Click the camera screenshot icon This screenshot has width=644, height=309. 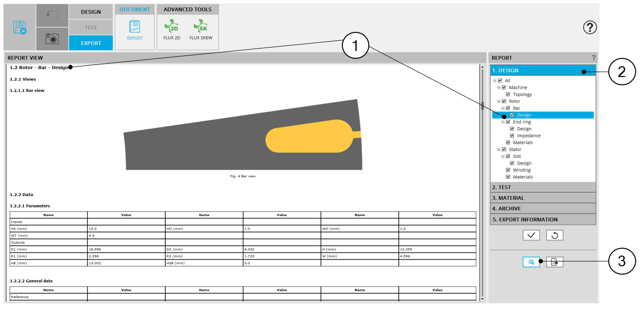click(x=52, y=38)
